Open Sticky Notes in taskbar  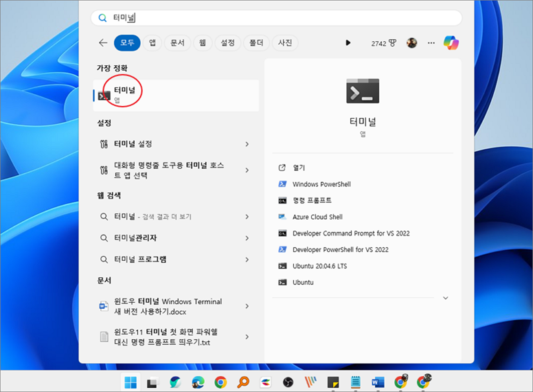pyautogui.click(x=333, y=382)
